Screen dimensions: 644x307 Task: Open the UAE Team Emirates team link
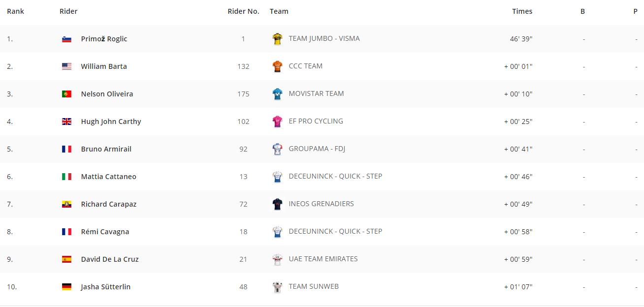[323, 259]
